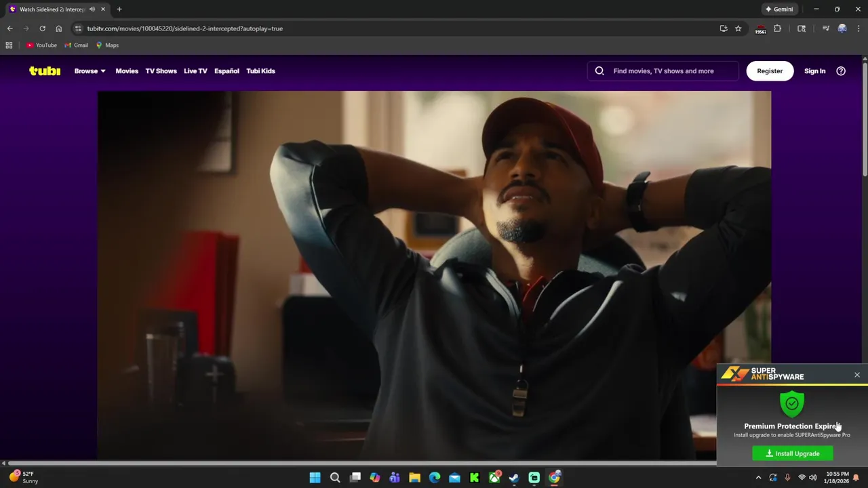The image size is (868, 488).
Task: Open Microsoft Teams on taskbar
Action: point(395,478)
